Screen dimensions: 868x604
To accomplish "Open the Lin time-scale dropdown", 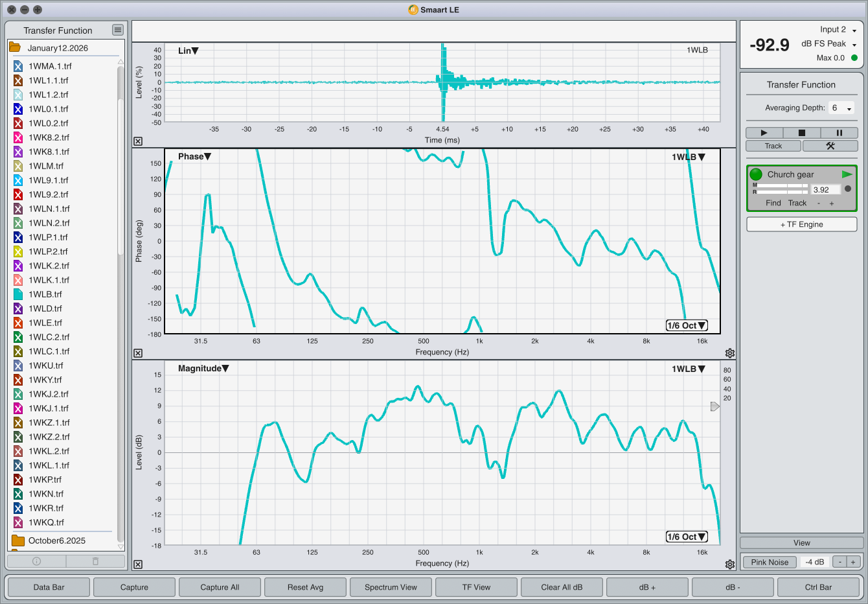I will point(188,51).
